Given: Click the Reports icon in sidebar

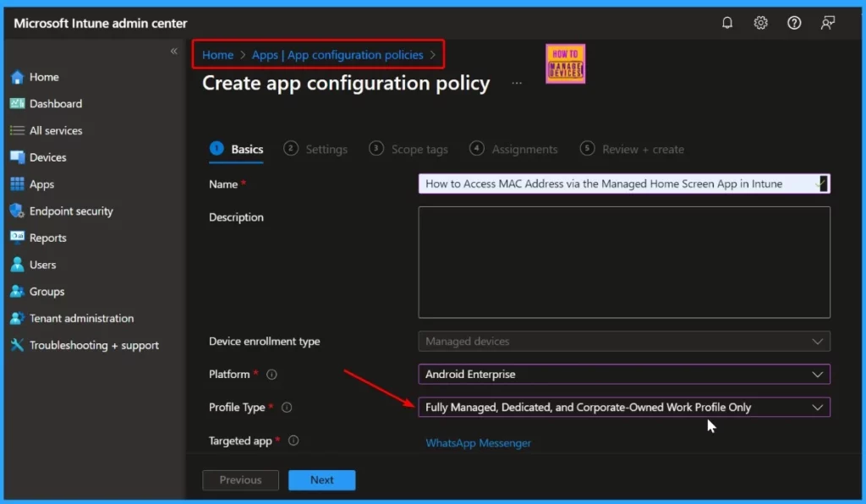Looking at the screenshot, I should (x=17, y=238).
